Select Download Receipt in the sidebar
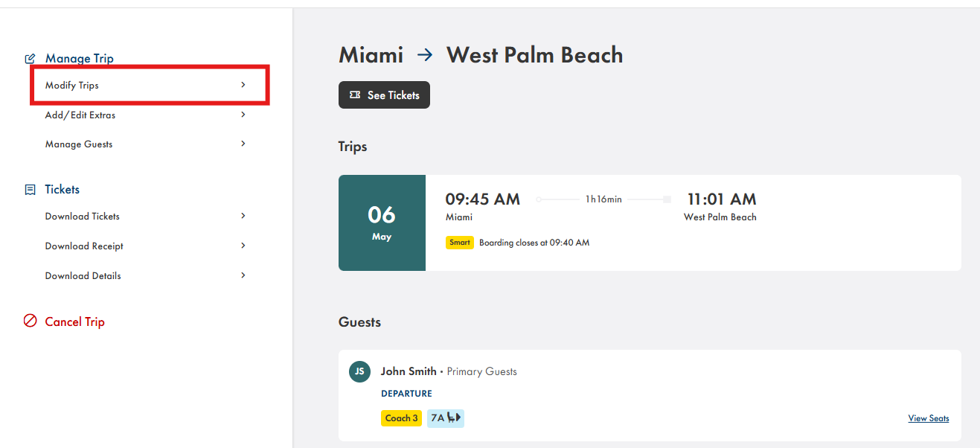The height and width of the screenshot is (448, 980). 84,246
